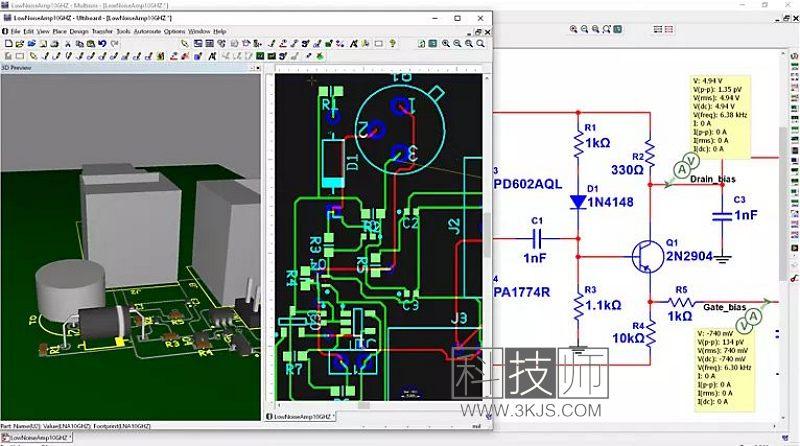
Task: Open a file with the yellow folder icon
Action: [x=20, y=44]
